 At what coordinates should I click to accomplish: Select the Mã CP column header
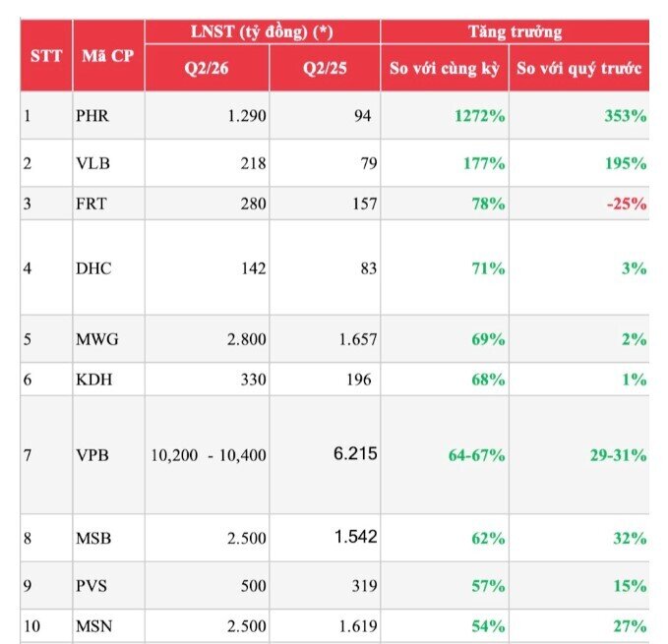[x=108, y=55]
